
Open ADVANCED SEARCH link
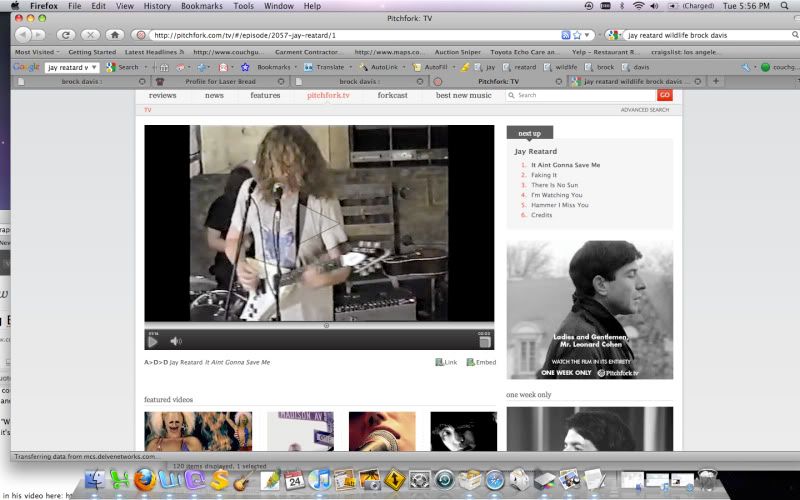click(x=644, y=110)
